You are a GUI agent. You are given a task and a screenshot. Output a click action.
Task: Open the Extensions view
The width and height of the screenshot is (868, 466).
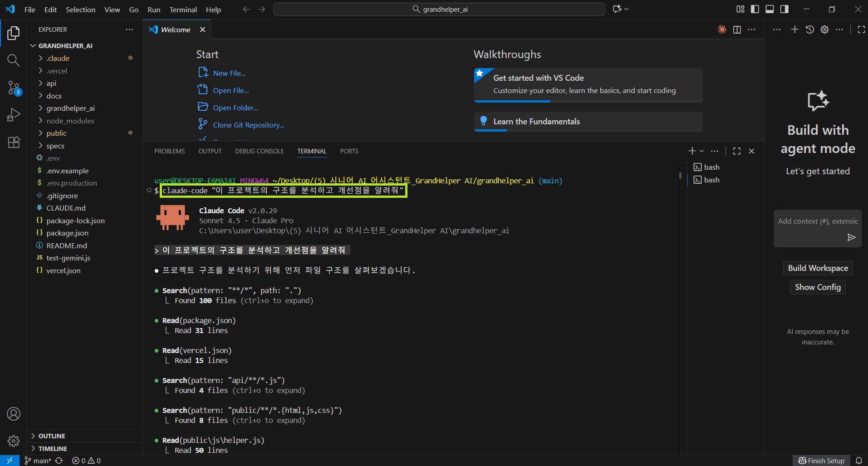pyautogui.click(x=13, y=142)
